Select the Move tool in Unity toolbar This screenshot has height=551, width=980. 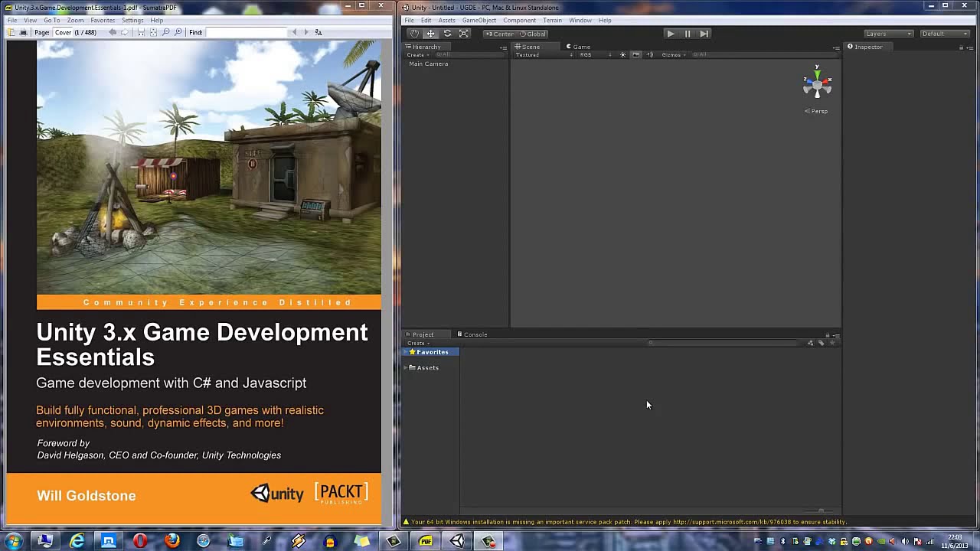pos(430,34)
